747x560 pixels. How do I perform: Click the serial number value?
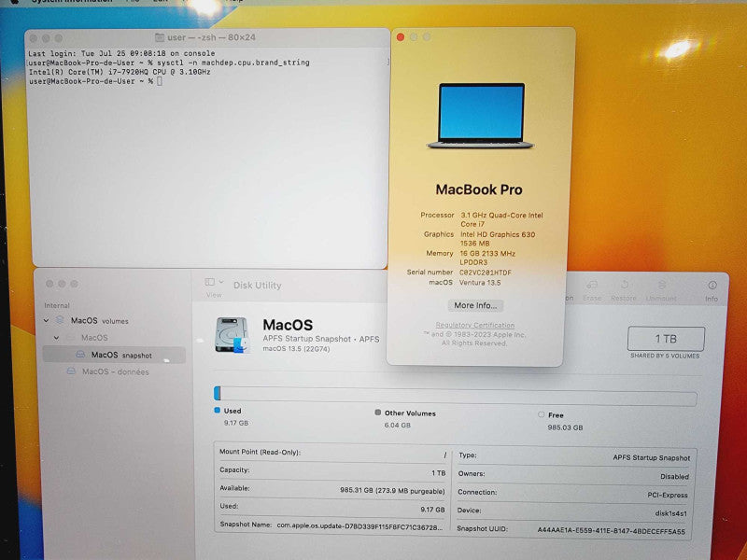coord(485,273)
